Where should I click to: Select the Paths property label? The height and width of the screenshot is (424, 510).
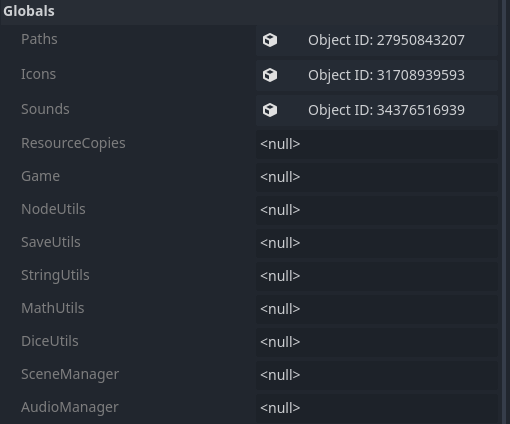pyautogui.click(x=39, y=39)
